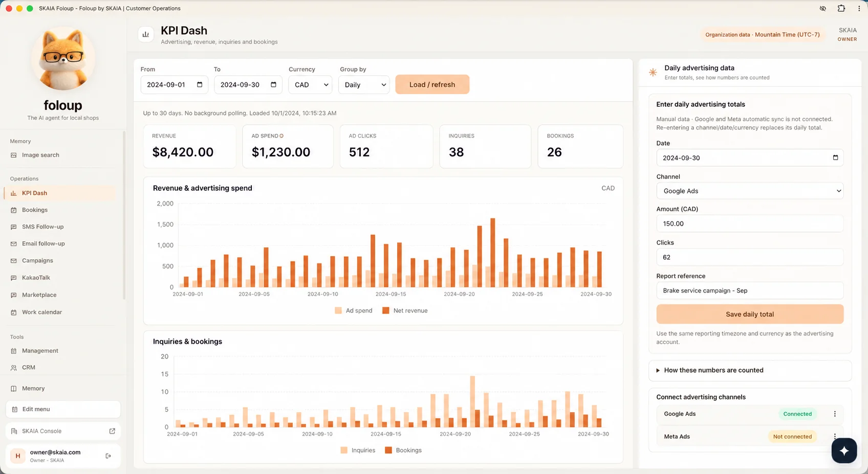Open the Meta Ads channel options menu
This screenshot has width=868, height=474.
click(x=835, y=437)
